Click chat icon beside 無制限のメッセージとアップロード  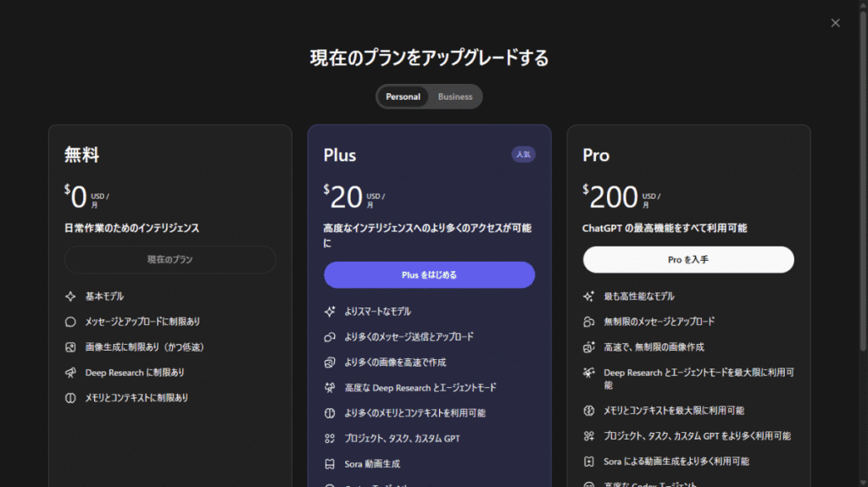(x=588, y=322)
